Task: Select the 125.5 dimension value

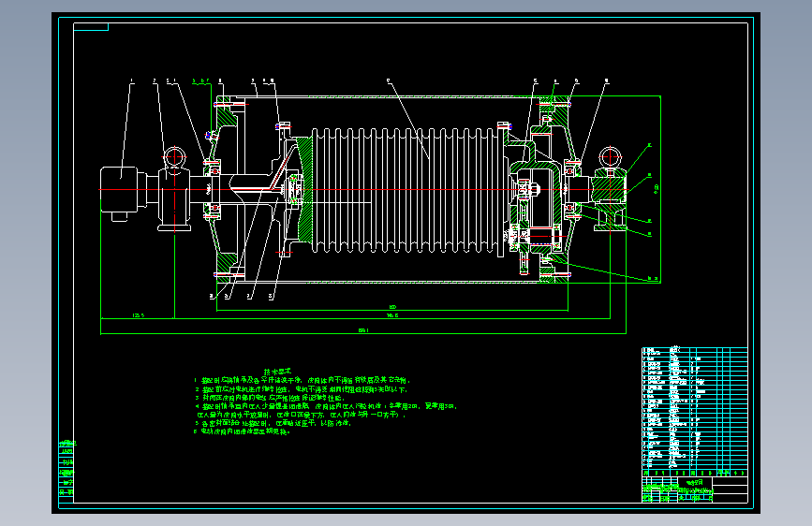Action: (x=139, y=314)
